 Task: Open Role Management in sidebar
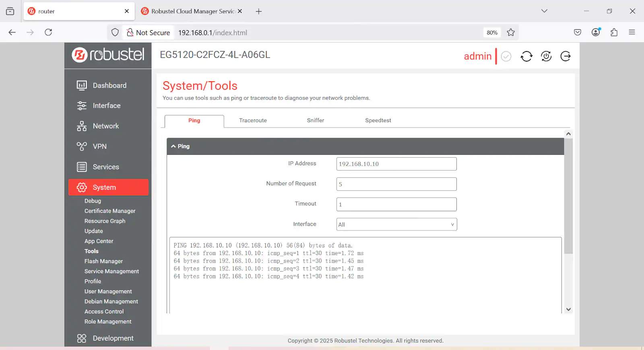(x=108, y=321)
